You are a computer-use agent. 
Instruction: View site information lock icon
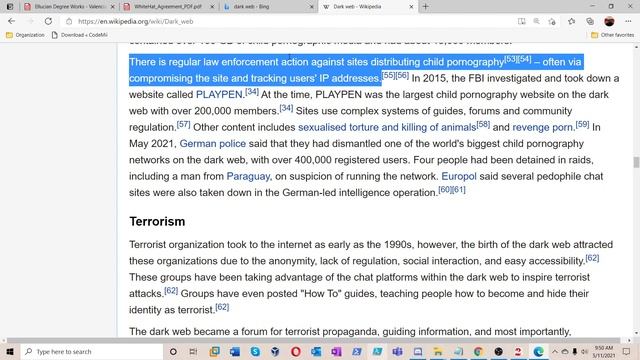click(x=69, y=21)
